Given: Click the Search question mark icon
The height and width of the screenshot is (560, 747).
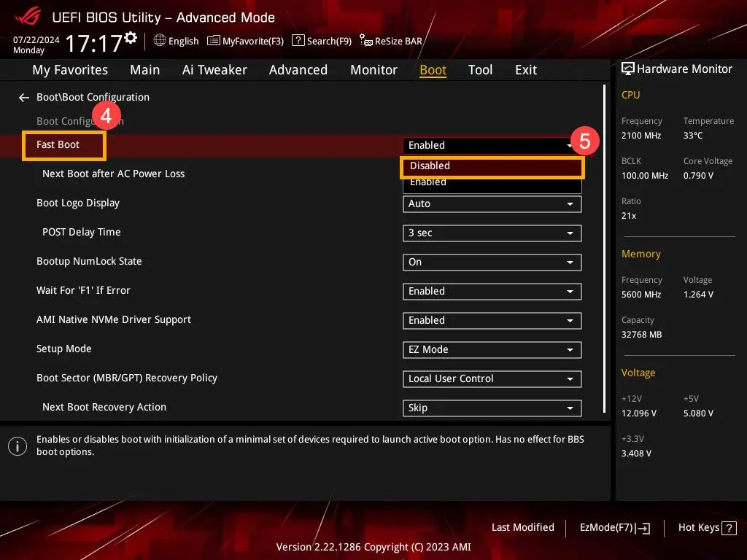Looking at the screenshot, I should tap(298, 40).
